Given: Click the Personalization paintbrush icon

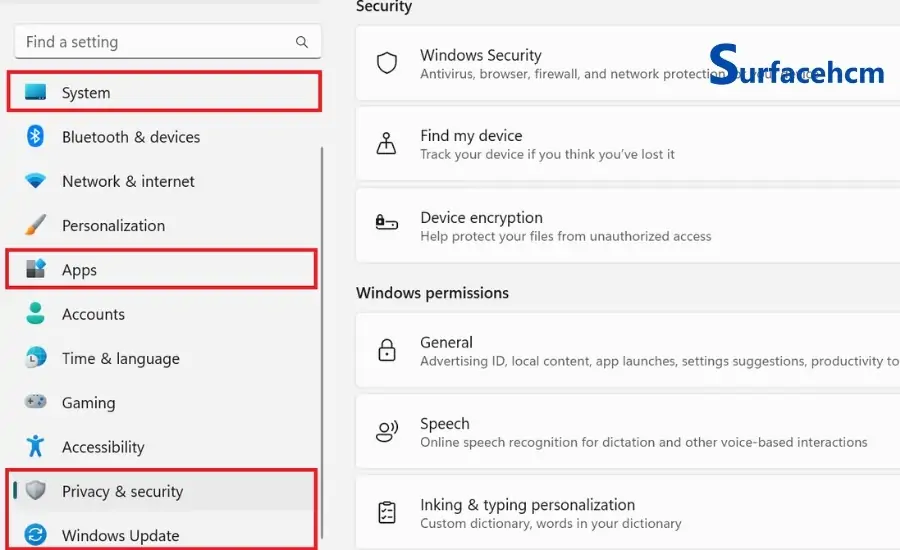Looking at the screenshot, I should (x=36, y=225).
